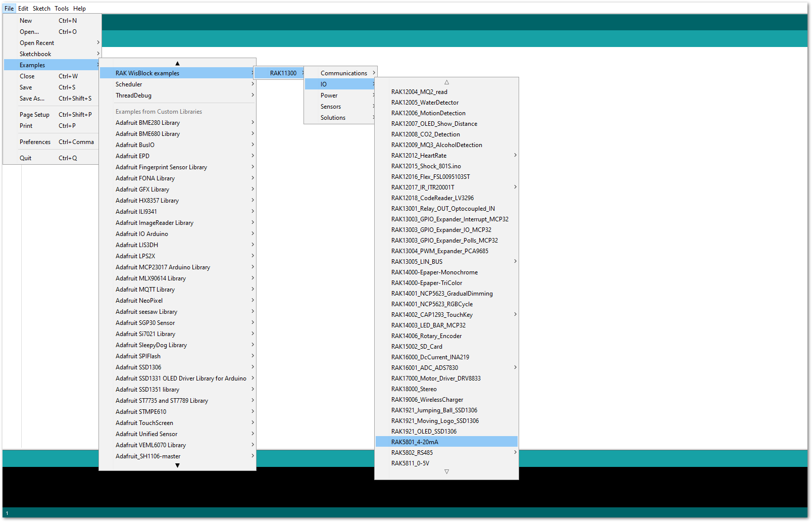The image size is (812, 522).
Task: Expand the Communications category
Action: (341, 73)
